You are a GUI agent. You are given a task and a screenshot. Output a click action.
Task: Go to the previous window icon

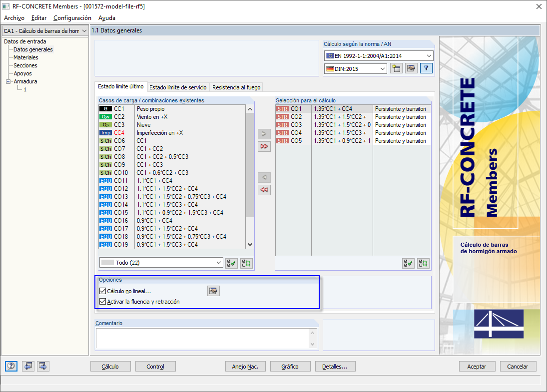(x=28, y=366)
